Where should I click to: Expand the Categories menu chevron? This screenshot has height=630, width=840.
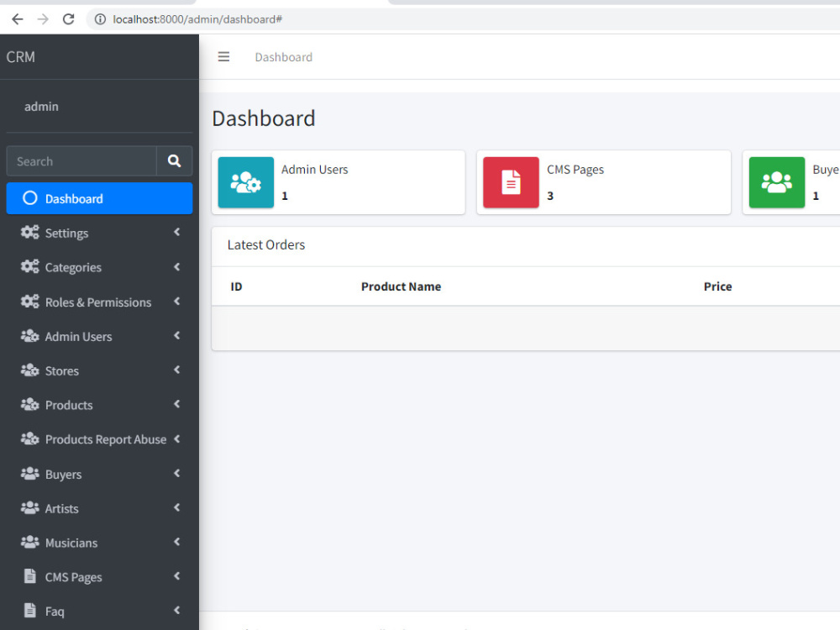tap(176, 267)
